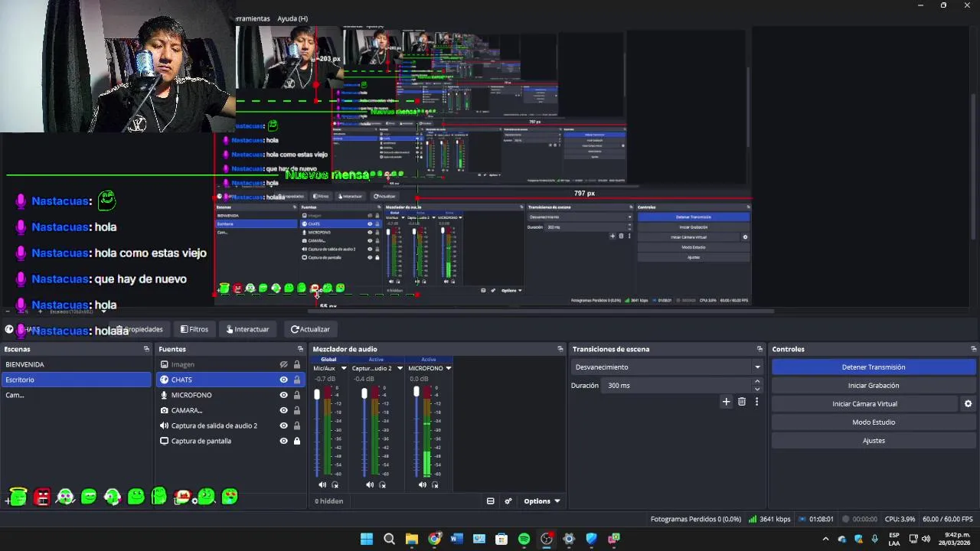The image size is (980, 551).
Task: Toggle audio monitoring on Captur...udio 2 channel
Action: point(382,484)
